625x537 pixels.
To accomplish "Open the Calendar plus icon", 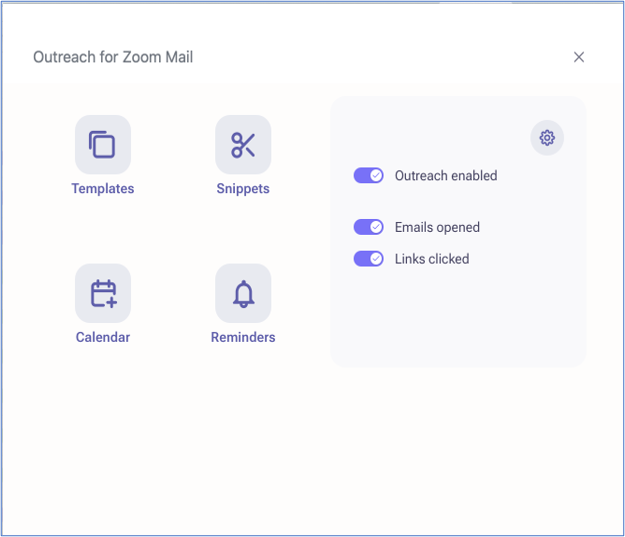I will coord(103,293).
